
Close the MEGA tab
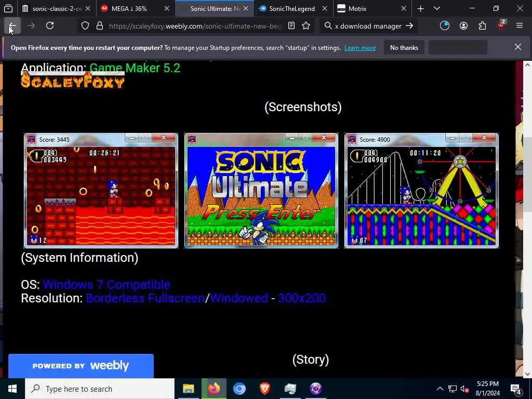[167, 9]
